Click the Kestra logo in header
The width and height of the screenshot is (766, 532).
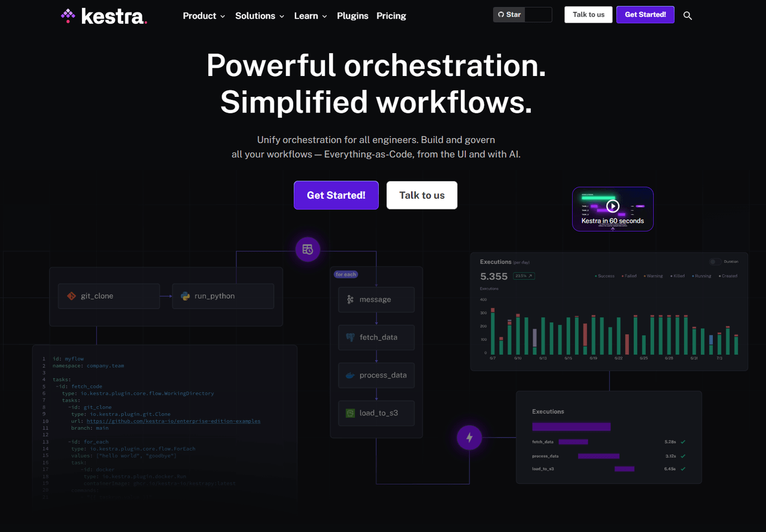pos(104,16)
